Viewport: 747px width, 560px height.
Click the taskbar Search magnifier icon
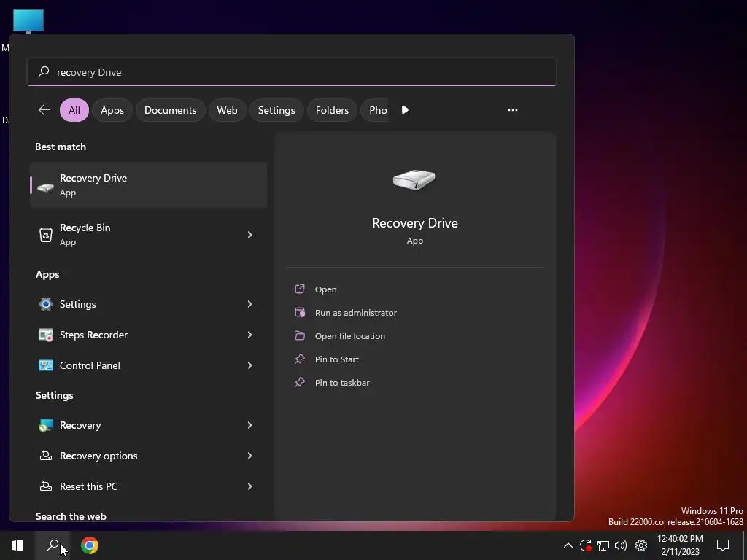click(53, 545)
